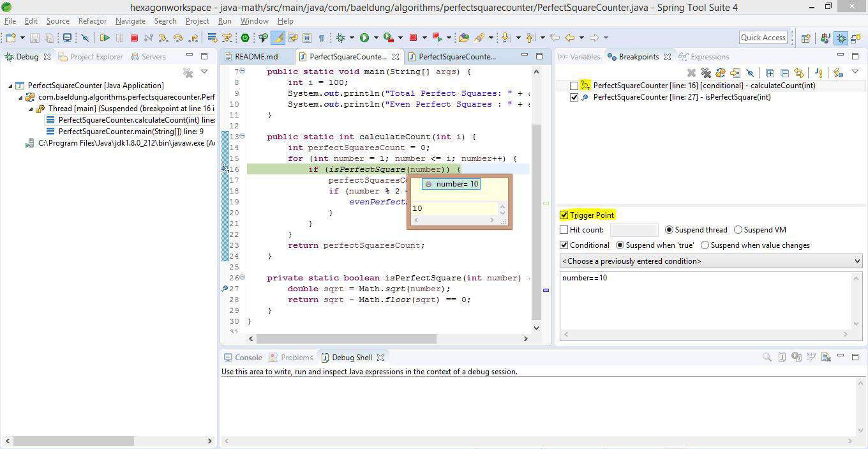Remove all breakpoints in the Breakpoints view

tap(707, 72)
